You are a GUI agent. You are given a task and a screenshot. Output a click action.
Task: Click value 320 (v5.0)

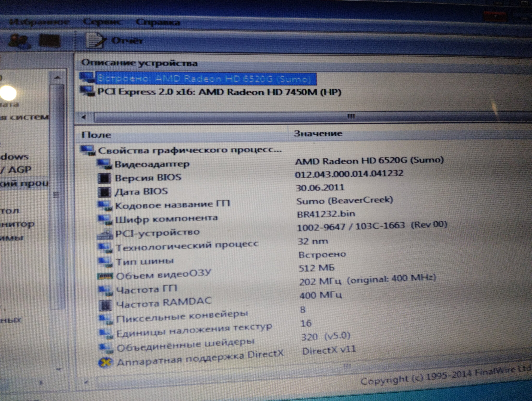tap(326, 337)
